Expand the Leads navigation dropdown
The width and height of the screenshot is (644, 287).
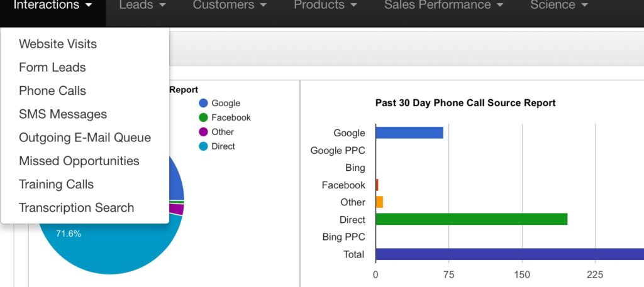tap(142, 6)
